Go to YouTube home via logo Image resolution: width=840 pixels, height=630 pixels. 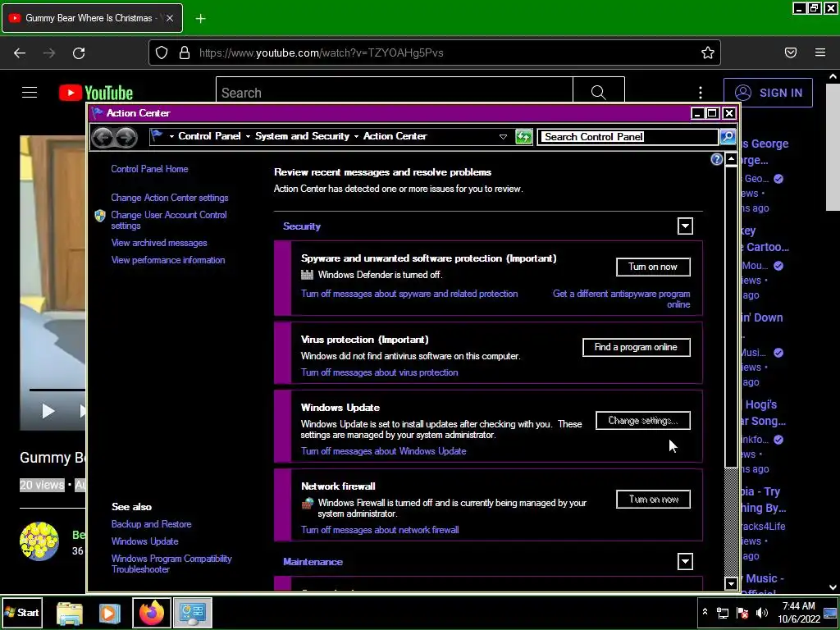click(96, 93)
